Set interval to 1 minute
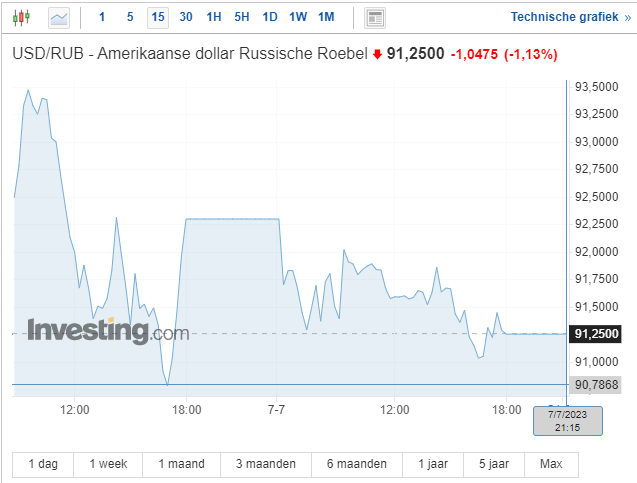The image size is (637, 483). coord(102,17)
